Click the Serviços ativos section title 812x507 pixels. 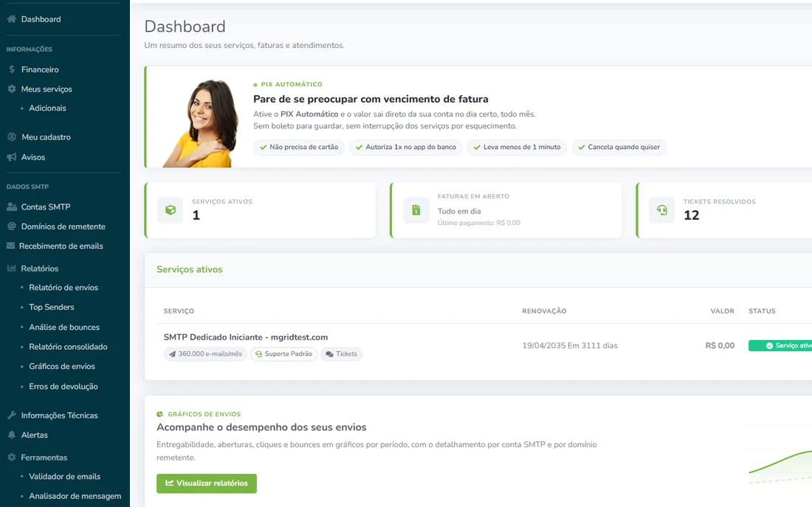[190, 269]
